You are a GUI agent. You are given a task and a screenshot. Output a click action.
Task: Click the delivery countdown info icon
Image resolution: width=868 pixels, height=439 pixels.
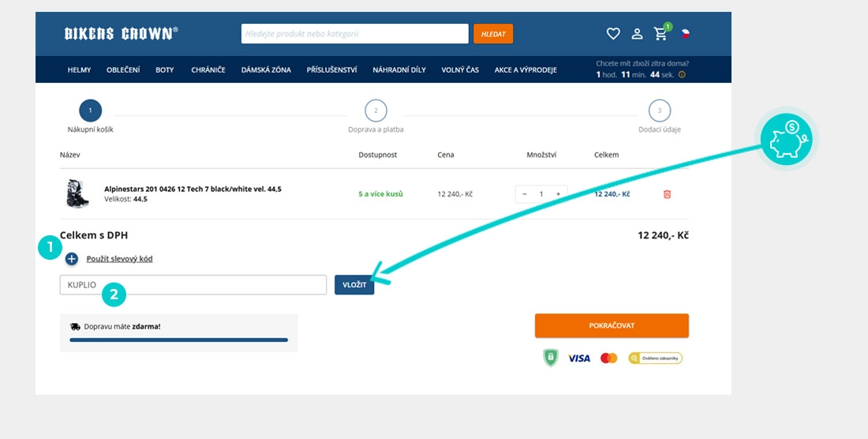682,75
